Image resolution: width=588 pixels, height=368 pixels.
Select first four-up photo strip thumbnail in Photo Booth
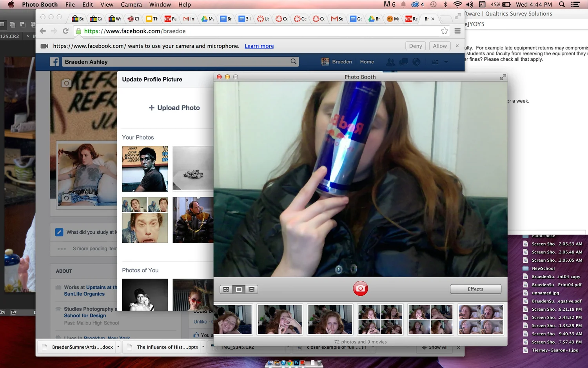point(380,319)
